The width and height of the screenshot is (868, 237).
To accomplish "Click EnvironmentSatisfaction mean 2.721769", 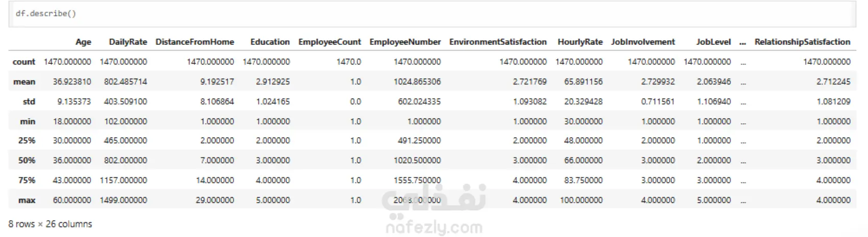I will (x=530, y=82).
